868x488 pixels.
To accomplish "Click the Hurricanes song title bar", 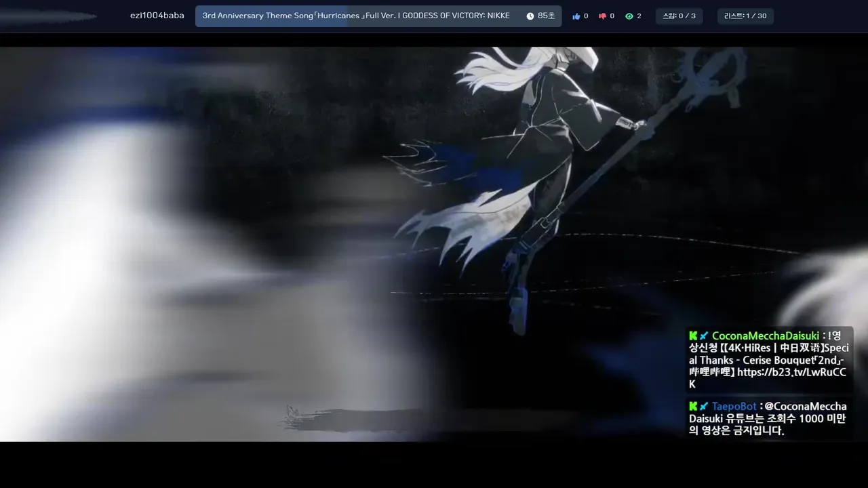I will click(x=378, y=16).
